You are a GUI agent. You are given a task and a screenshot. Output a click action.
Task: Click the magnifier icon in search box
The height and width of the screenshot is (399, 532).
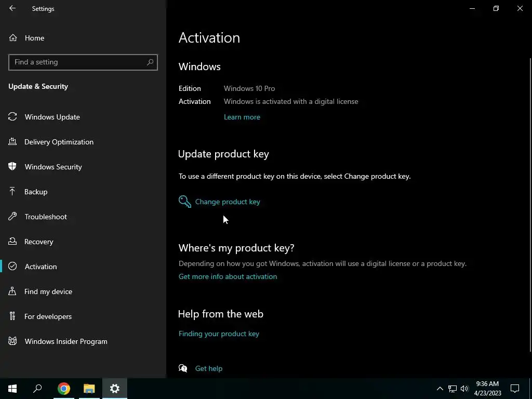[150, 62]
